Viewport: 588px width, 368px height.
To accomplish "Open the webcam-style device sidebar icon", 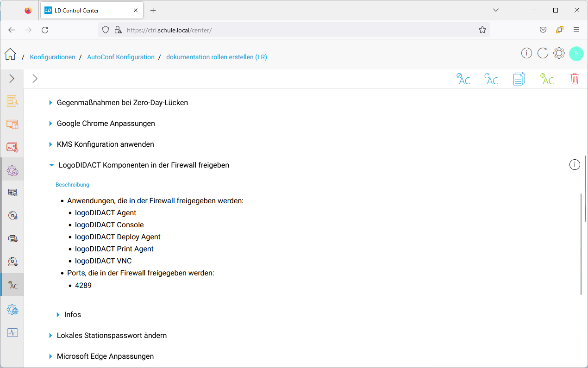I will point(13,262).
